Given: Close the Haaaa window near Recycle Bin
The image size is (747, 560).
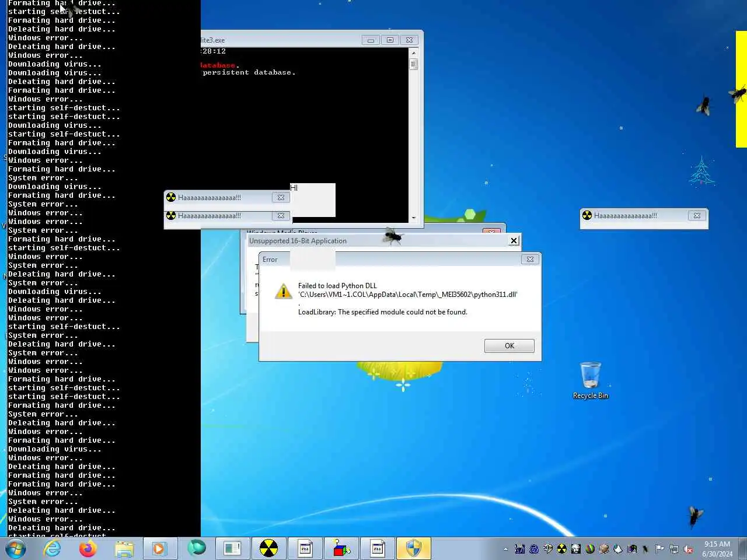Looking at the screenshot, I should click(697, 215).
